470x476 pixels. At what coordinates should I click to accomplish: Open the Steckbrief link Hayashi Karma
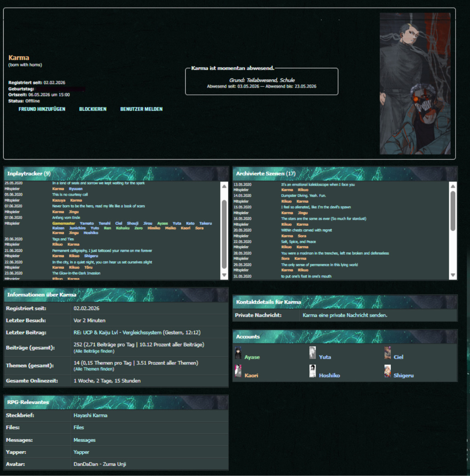(x=90, y=415)
